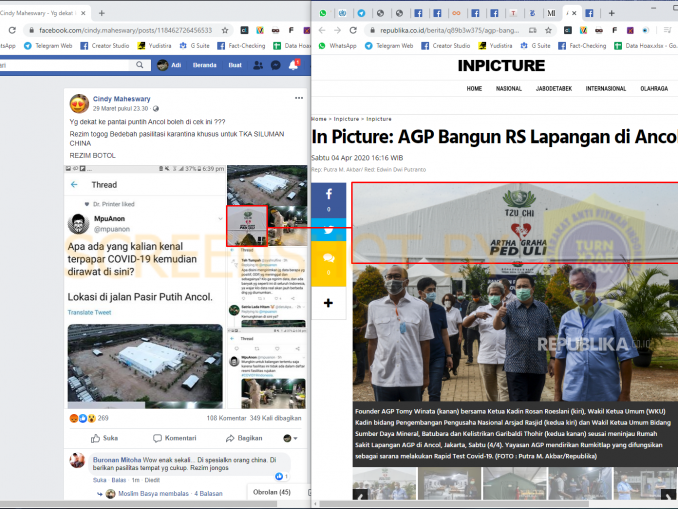Click Balas under Buronan Mitoha comment
This screenshot has height=509, width=678.
tap(118, 480)
